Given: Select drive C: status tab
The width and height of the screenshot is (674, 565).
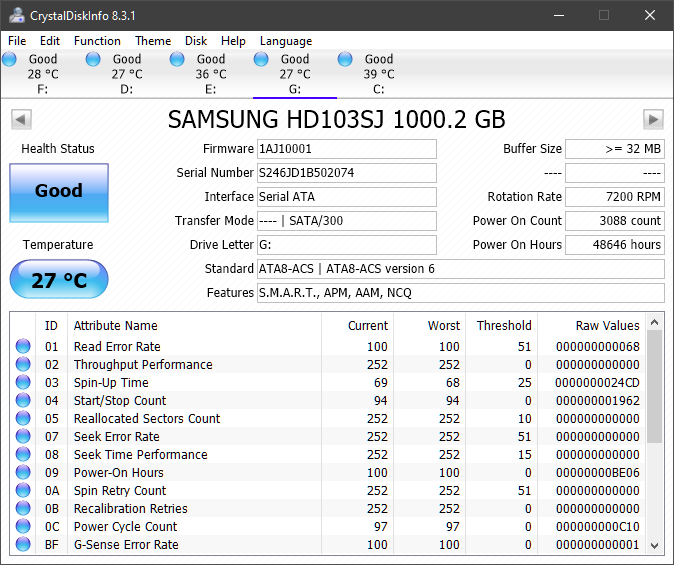Looking at the screenshot, I should (379, 74).
